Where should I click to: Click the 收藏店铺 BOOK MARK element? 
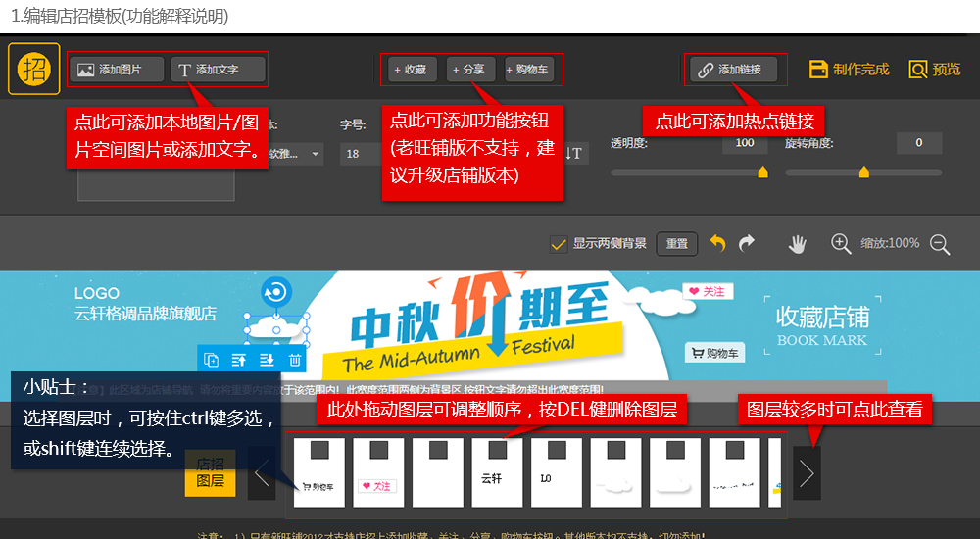pos(822,325)
